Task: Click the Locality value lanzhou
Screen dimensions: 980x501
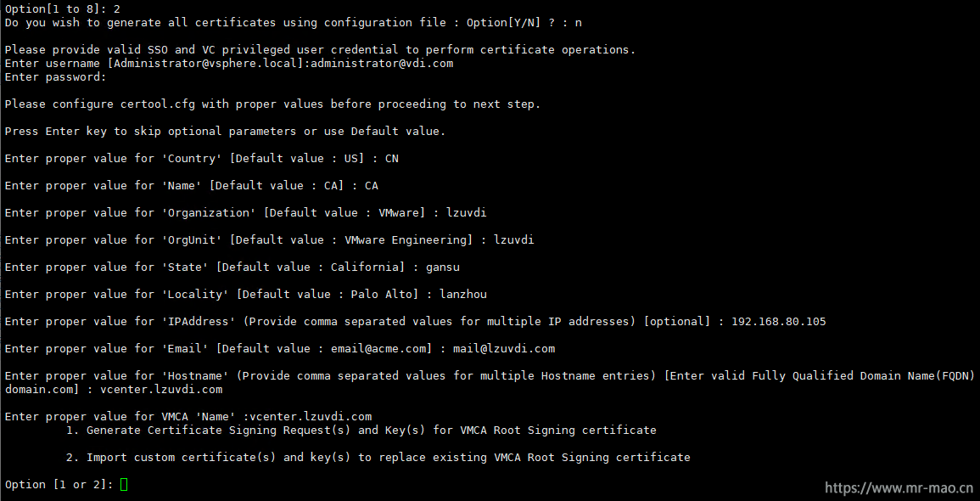Action: (462, 294)
